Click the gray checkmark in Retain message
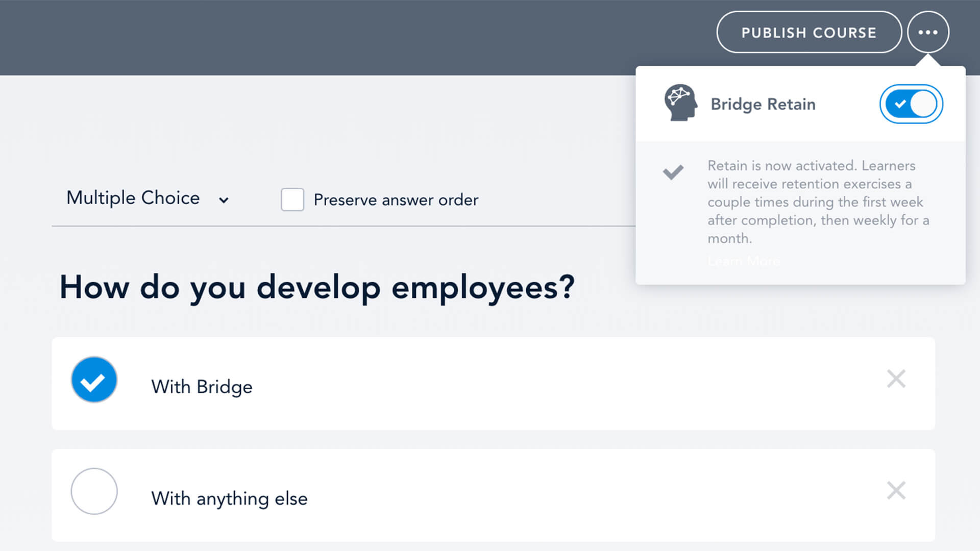This screenshot has width=980, height=551. [x=673, y=172]
